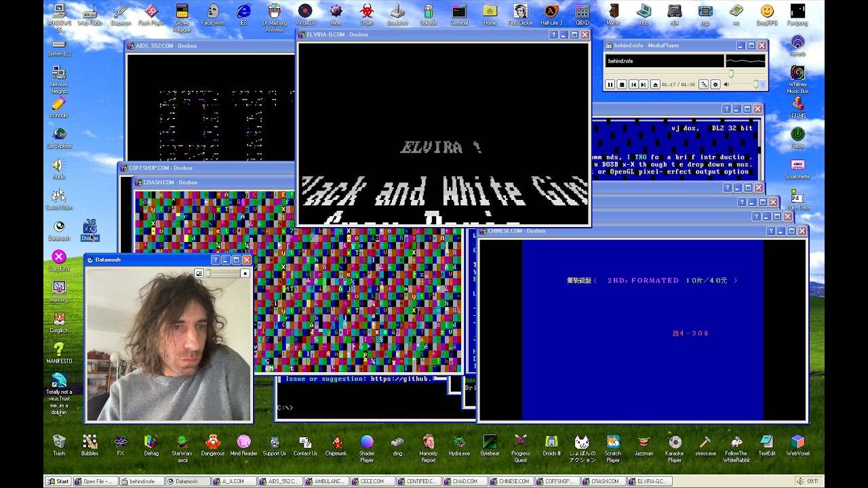Image resolution: width=868 pixels, height=488 pixels.
Task: Switch to A_A.COM taskbar item
Action: (234, 481)
